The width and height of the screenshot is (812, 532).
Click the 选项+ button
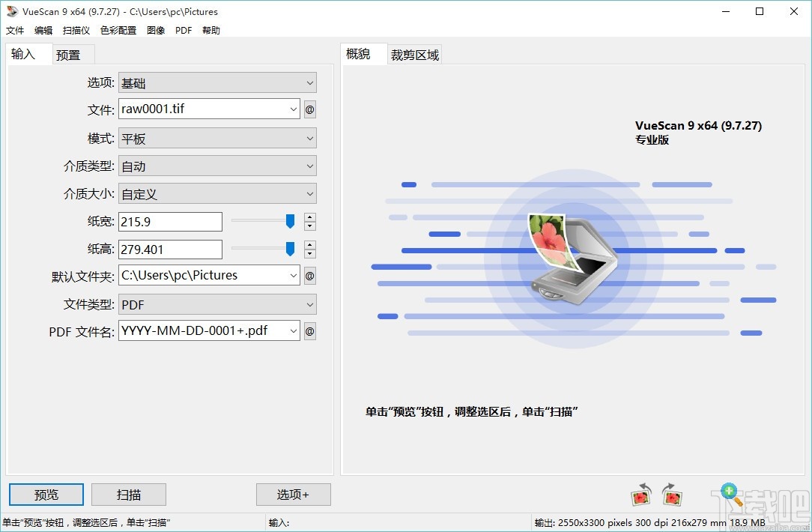[x=293, y=494]
